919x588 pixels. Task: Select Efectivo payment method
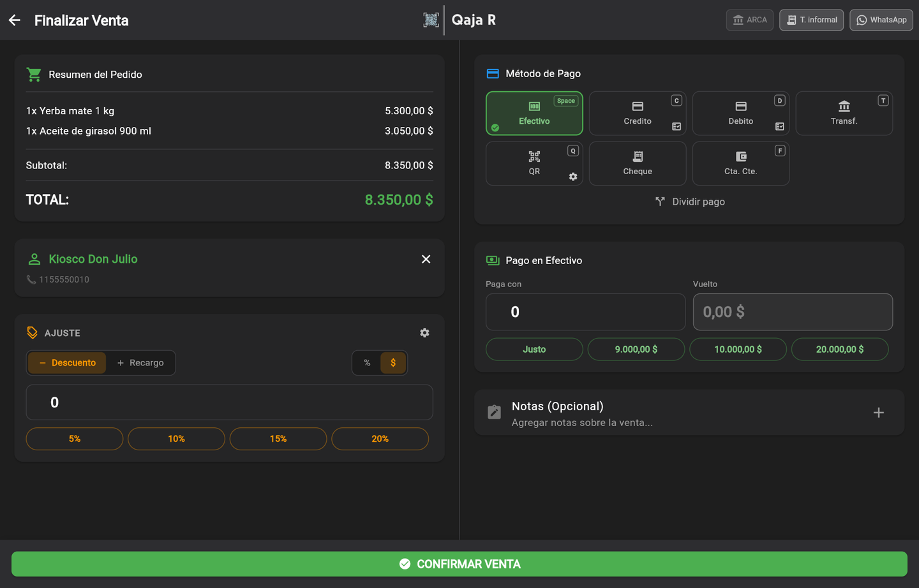(x=534, y=114)
